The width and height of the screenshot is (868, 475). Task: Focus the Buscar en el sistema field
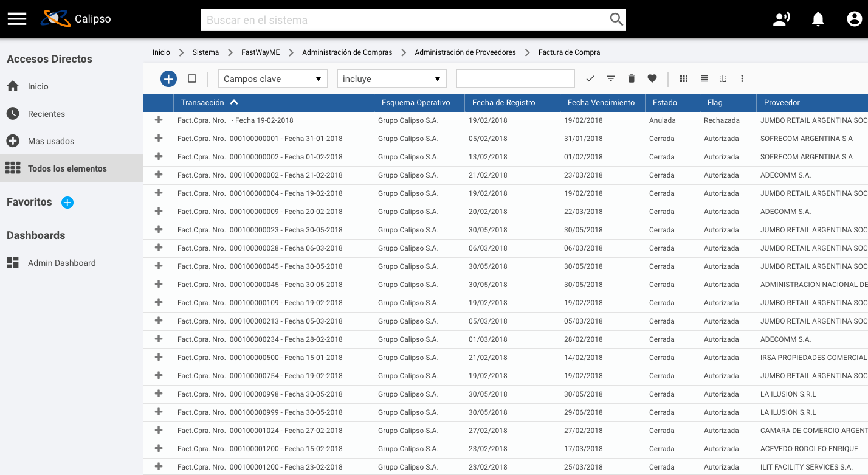point(404,19)
